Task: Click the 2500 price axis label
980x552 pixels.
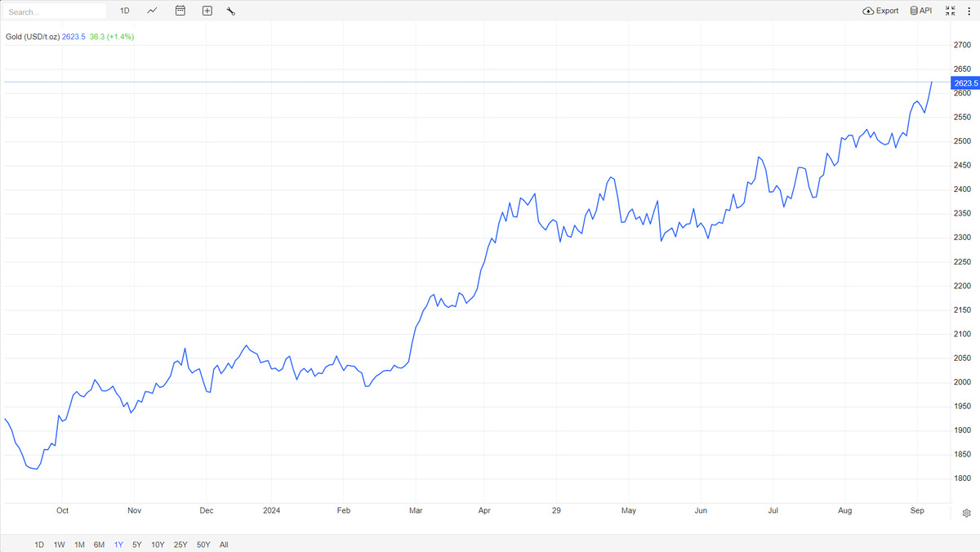Action: (962, 141)
